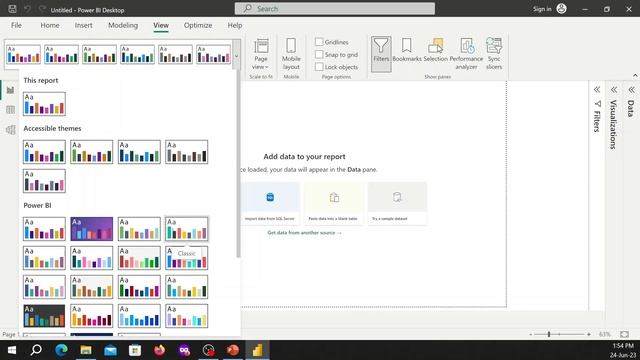This screenshot has height=360, width=640.
Task: Open the Selection pane
Action: pos(436,50)
